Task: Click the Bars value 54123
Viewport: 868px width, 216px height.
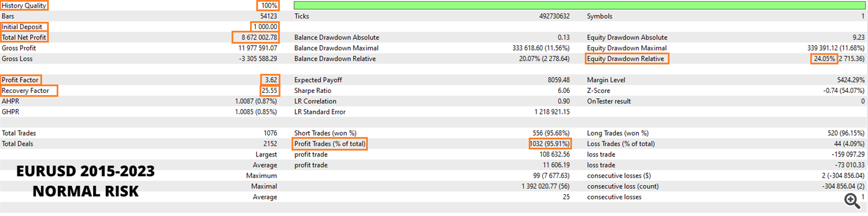Action: [269, 16]
